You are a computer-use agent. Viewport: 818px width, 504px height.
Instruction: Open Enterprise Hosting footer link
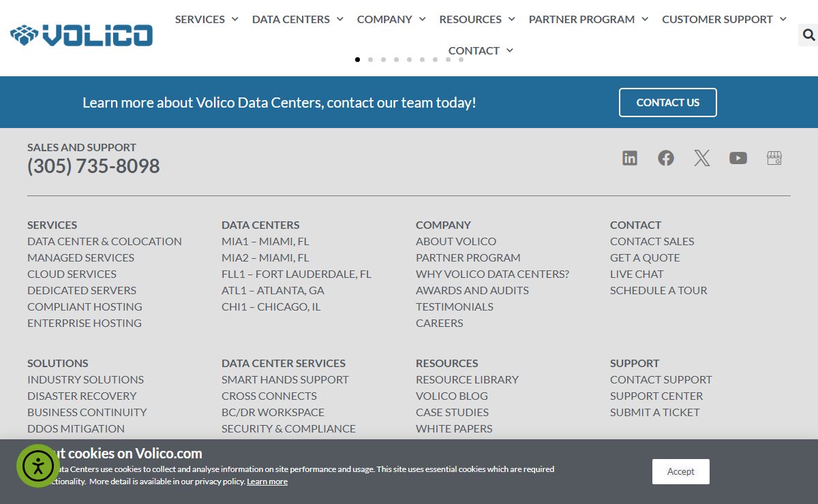click(x=85, y=323)
